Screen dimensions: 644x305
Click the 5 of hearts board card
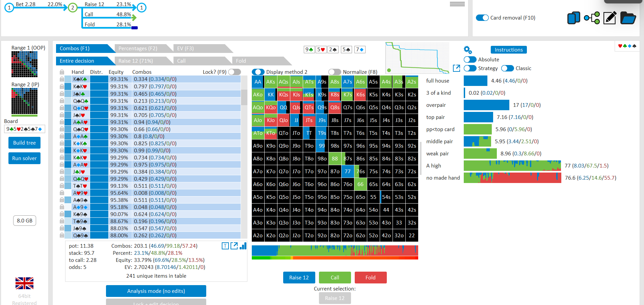[x=321, y=50]
